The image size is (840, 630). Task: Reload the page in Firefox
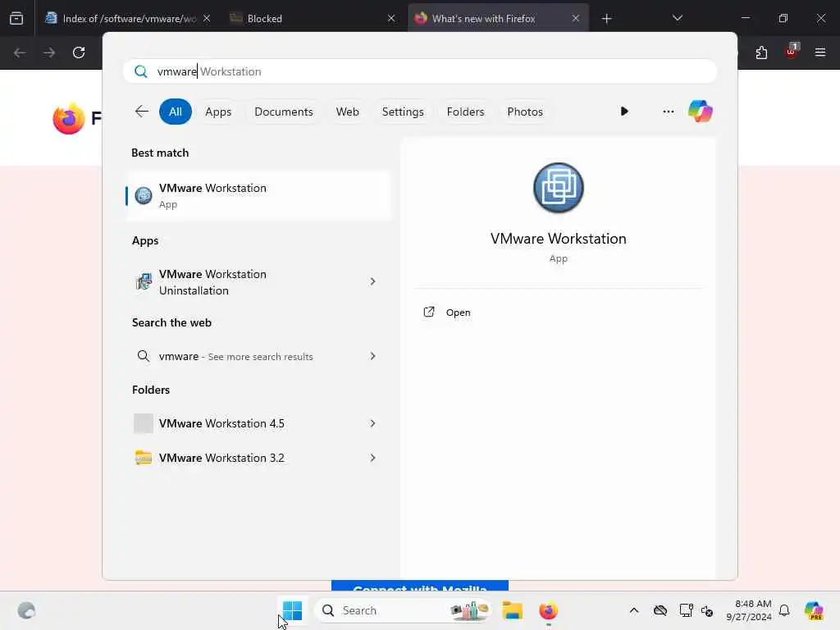click(79, 52)
